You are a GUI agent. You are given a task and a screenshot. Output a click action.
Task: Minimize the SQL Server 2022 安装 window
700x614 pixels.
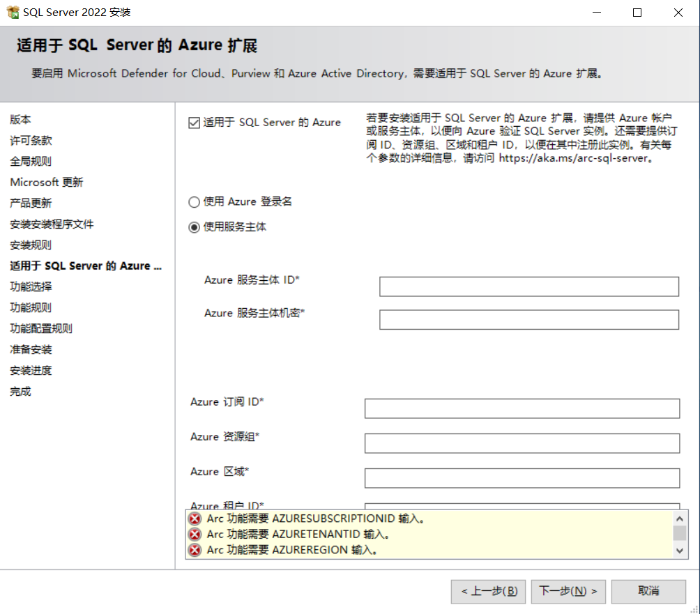click(597, 13)
